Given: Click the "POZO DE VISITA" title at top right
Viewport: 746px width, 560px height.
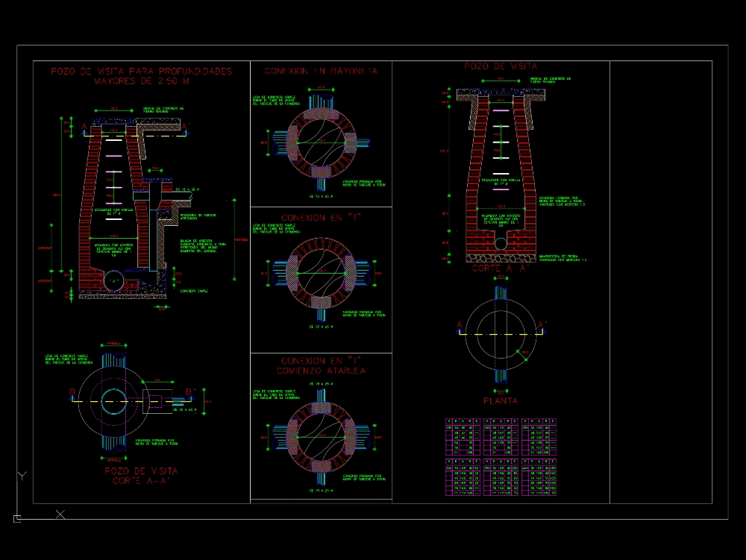Looking at the screenshot, I should pyautogui.click(x=501, y=66).
